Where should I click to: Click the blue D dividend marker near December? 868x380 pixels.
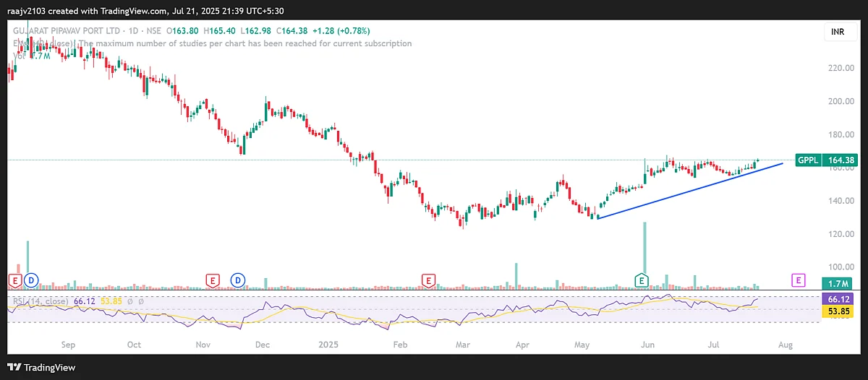pyautogui.click(x=237, y=279)
